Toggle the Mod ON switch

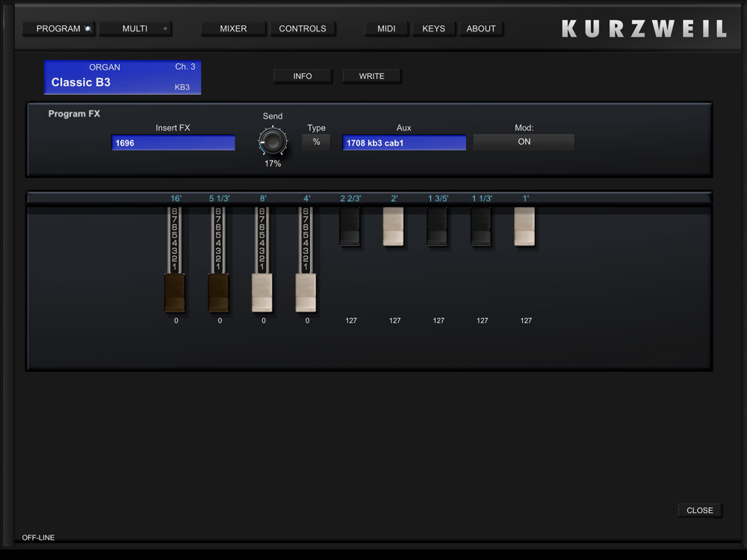[524, 142]
